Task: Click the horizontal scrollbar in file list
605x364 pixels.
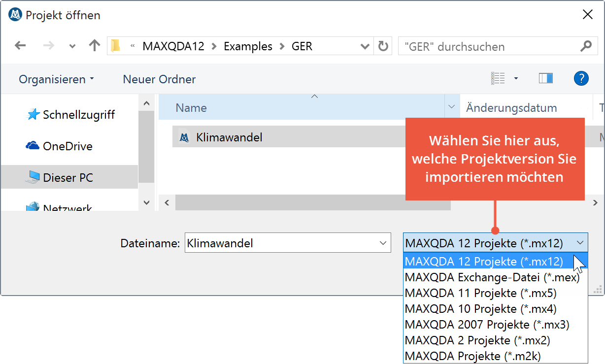Action: coord(312,202)
